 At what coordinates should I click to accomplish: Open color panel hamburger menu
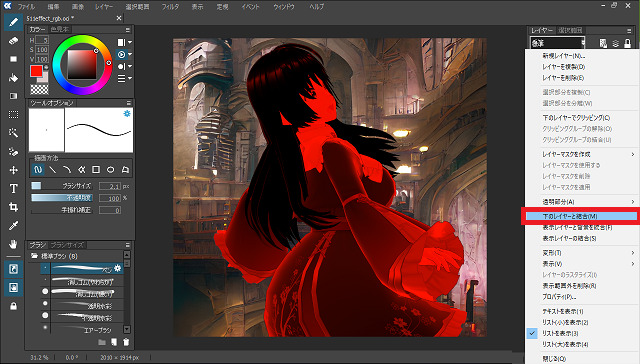(128, 30)
